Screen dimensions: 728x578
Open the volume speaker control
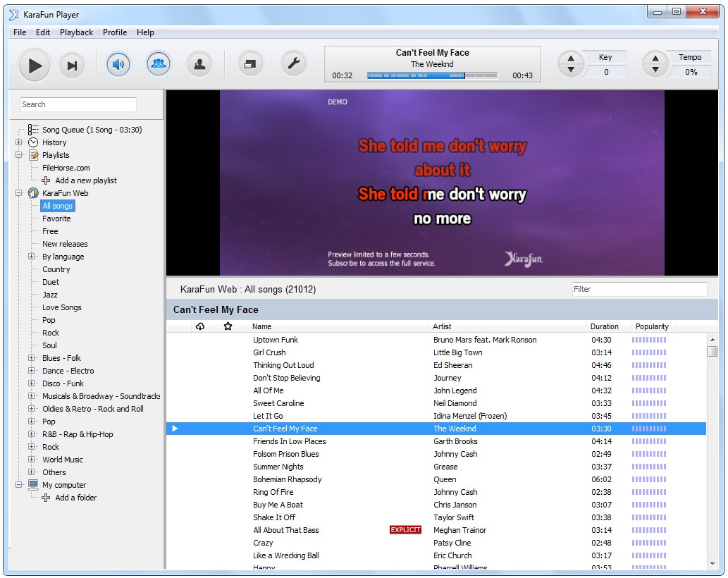click(x=118, y=65)
